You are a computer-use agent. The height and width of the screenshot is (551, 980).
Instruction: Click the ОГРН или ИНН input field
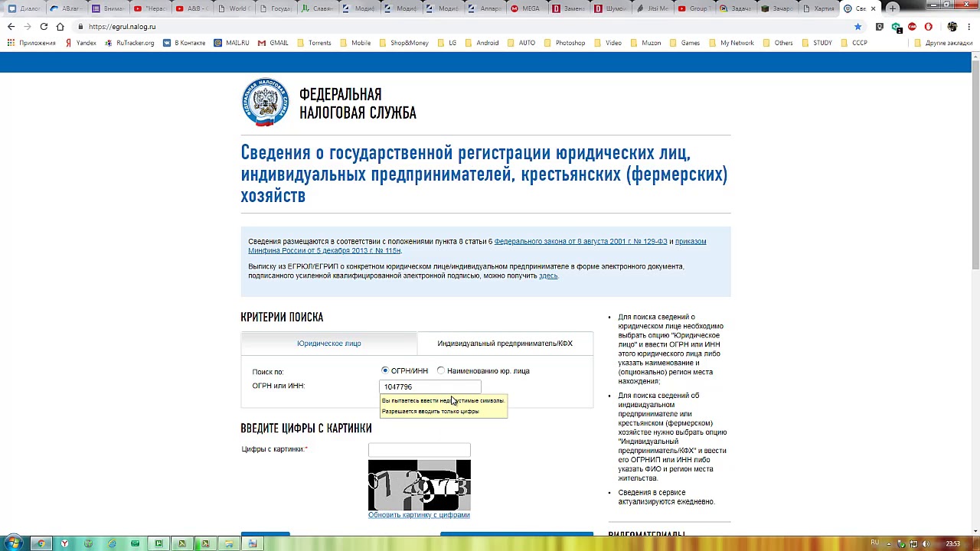click(430, 386)
